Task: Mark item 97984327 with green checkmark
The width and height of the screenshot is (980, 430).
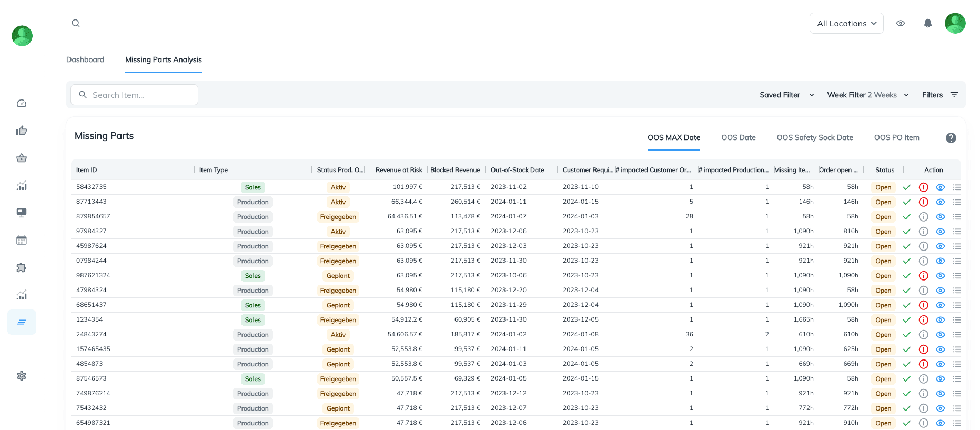Action: [907, 232]
